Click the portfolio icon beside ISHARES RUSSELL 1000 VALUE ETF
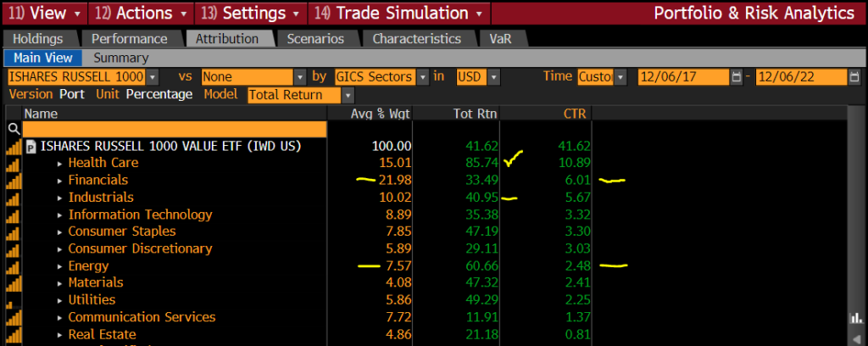This screenshot has width=868, height=346. click(x=31, y=146)
